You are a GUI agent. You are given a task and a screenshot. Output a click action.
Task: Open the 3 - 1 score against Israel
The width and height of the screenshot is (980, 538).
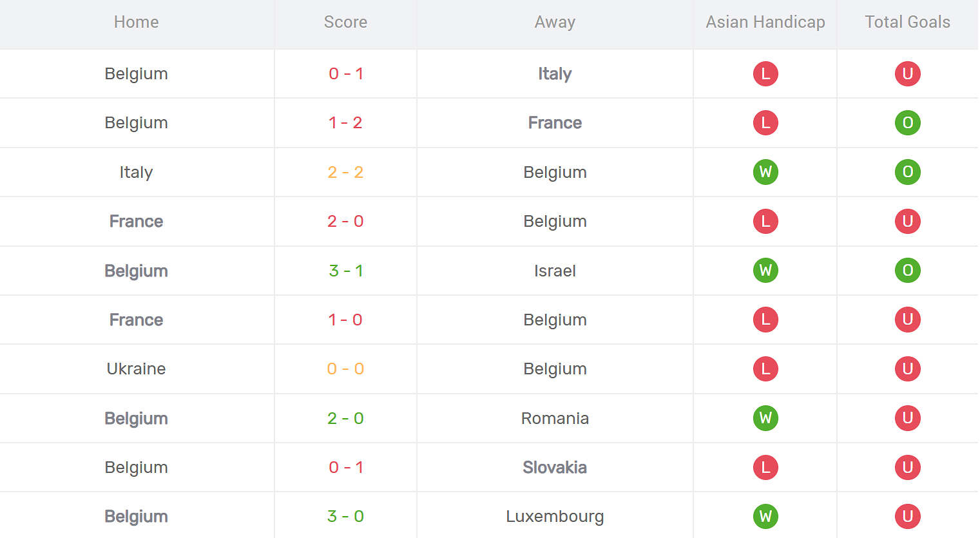tap(345, 271)
